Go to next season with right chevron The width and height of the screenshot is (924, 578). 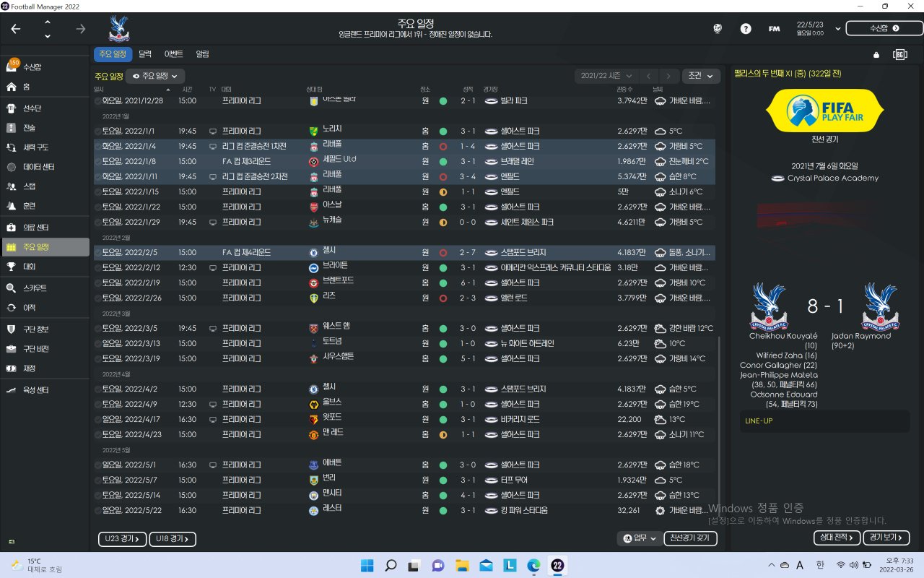click(x=670, y=76)
